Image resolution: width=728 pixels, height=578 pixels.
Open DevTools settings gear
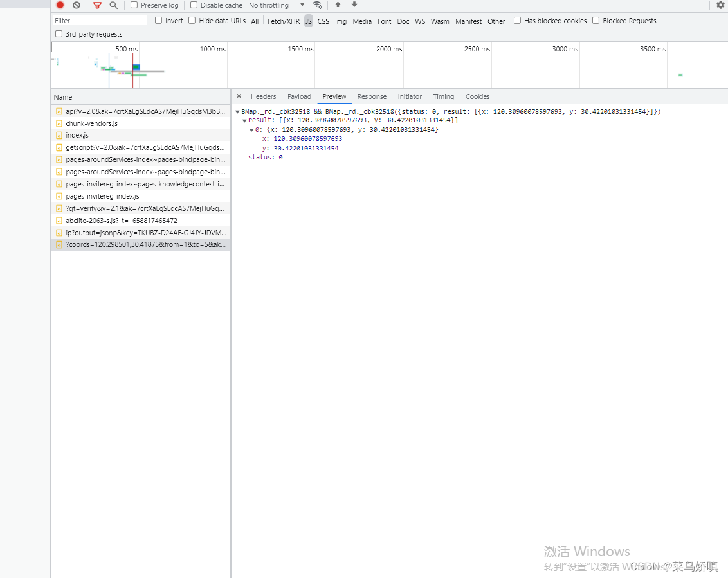(x=720, y=5)
